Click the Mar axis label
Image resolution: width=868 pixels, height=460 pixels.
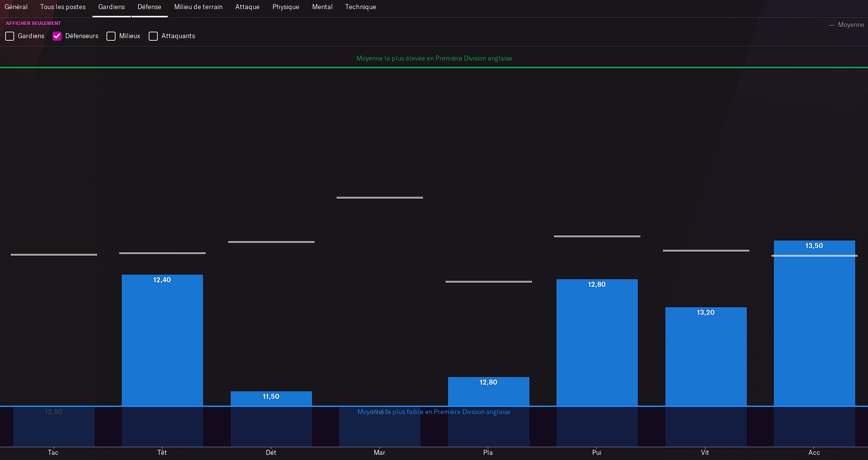pos(380,452)
